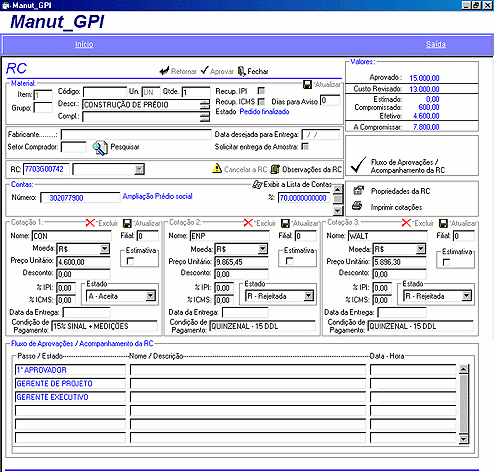The image size is (494, 472).
Task: Click the Material Atualizar floppy disk icon
Action: coord(307,84)
